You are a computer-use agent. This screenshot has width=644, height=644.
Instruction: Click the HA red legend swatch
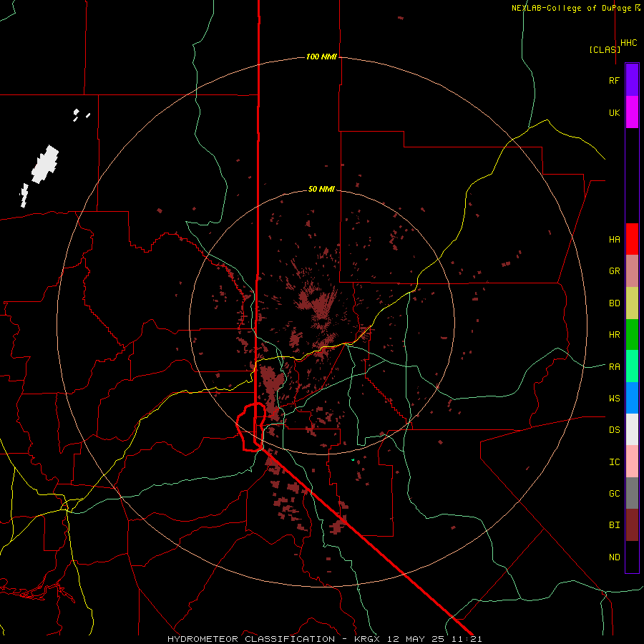click(x=632, y=239)
